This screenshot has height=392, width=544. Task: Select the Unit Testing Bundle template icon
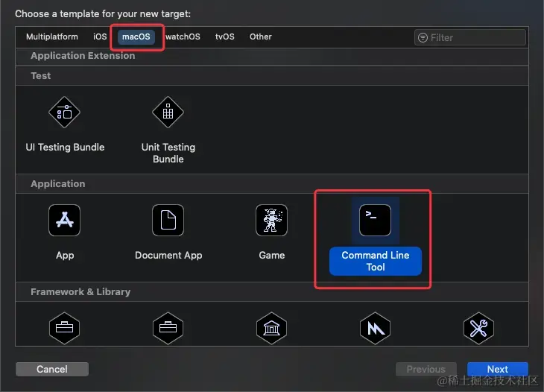[168, 112]
